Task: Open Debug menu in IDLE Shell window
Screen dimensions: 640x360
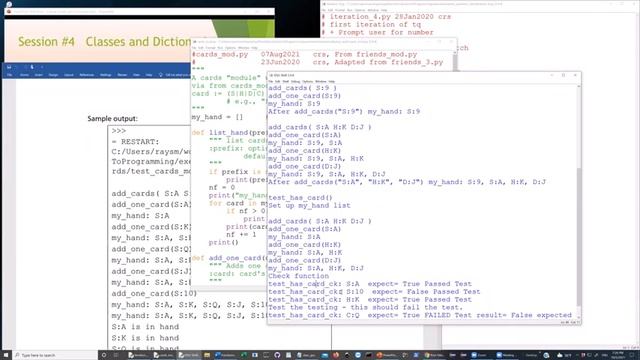Action: click(296, 82)
